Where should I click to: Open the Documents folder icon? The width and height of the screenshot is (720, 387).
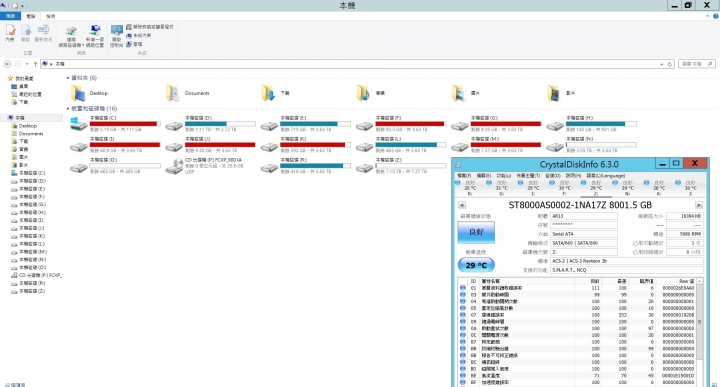tap(173, 93)
